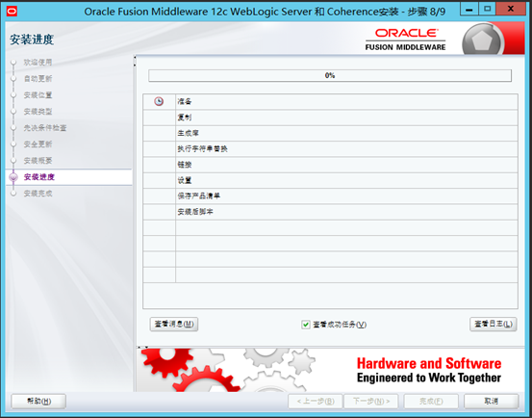Click the 安装进度 page heading
Image resolution: width=532 pixels, height=418 pixels.
coord(32,39)
